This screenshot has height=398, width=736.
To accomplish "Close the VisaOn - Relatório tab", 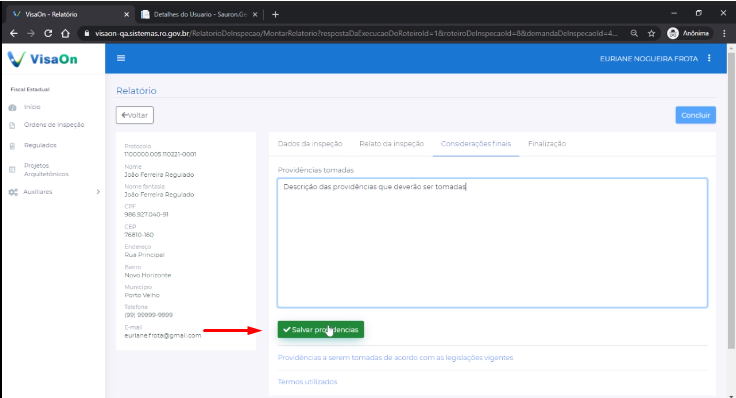I will point(126,15).
